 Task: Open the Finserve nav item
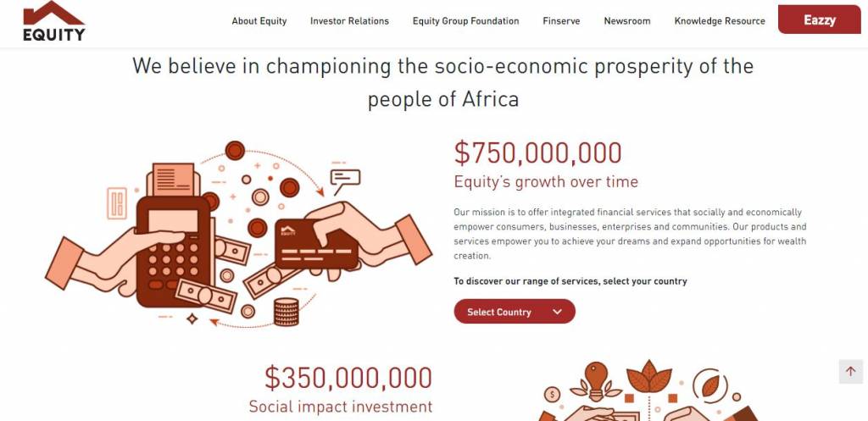coord(561,21)
